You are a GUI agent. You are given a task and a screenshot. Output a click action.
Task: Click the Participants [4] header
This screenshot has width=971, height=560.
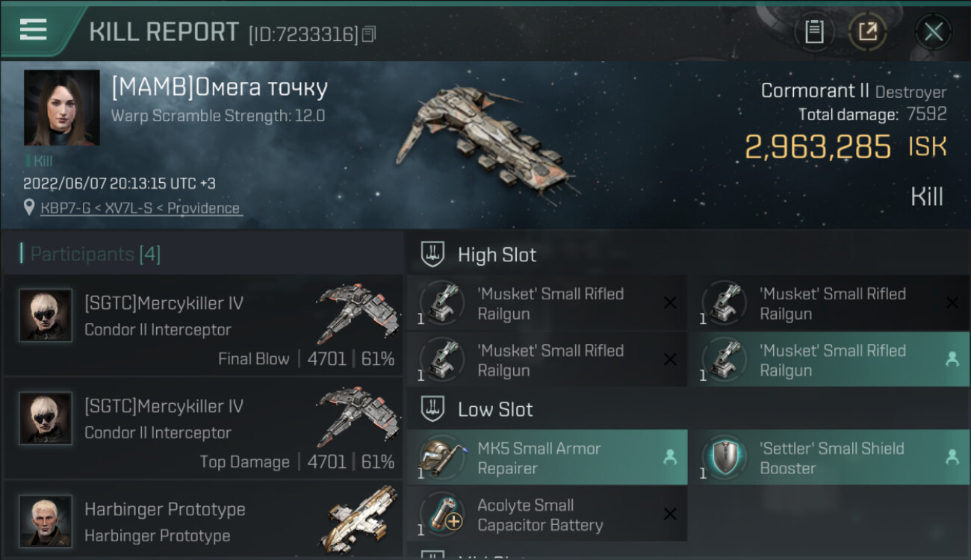pos(95,254)
